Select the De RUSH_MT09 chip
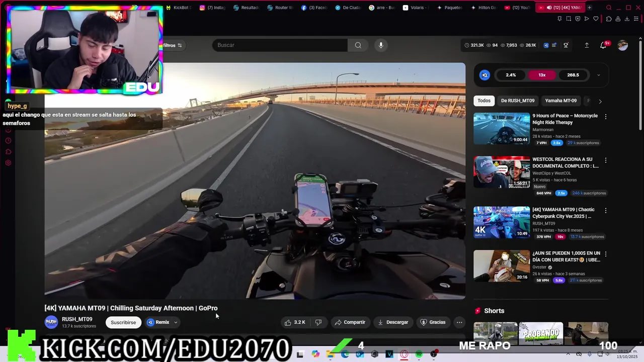Image resolution: width=644 pixels, height=362 pixels. [518, 101]
